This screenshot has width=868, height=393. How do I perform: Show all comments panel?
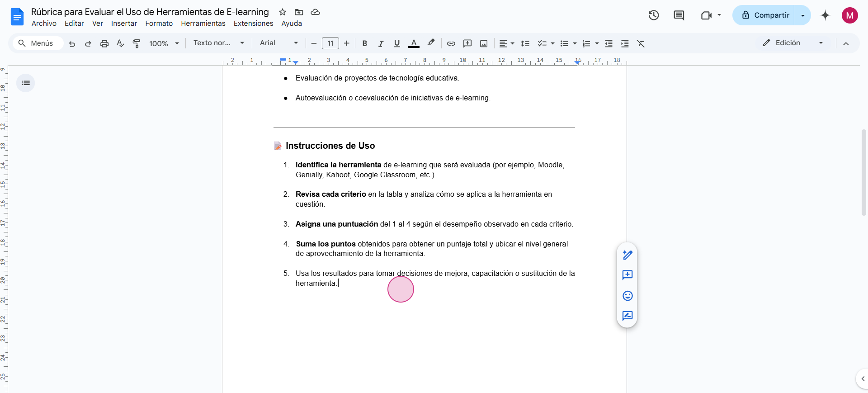click(x=679, y=15)
